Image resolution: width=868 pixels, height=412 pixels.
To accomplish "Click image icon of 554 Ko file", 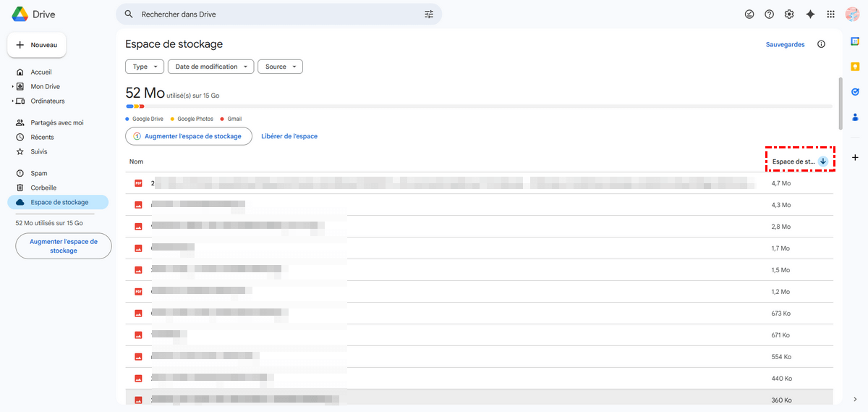I will (x=137, y=357).
